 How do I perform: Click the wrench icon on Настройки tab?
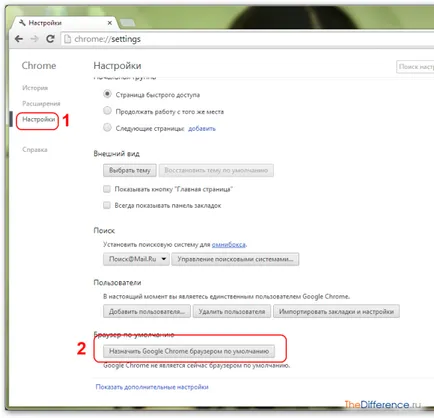point(22,23)
